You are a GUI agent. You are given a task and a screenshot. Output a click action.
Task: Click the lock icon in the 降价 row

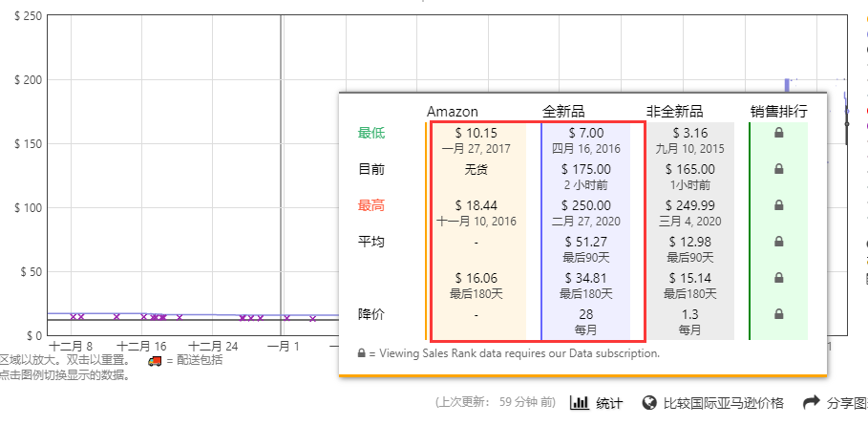tap(778, 314)
